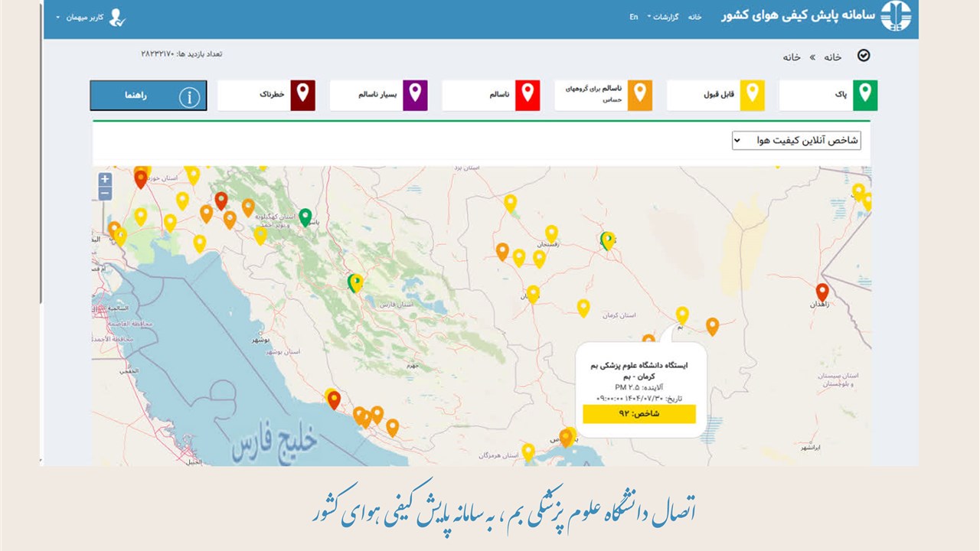
Task: Click the air quality system logo
Action: coord(896,16)
